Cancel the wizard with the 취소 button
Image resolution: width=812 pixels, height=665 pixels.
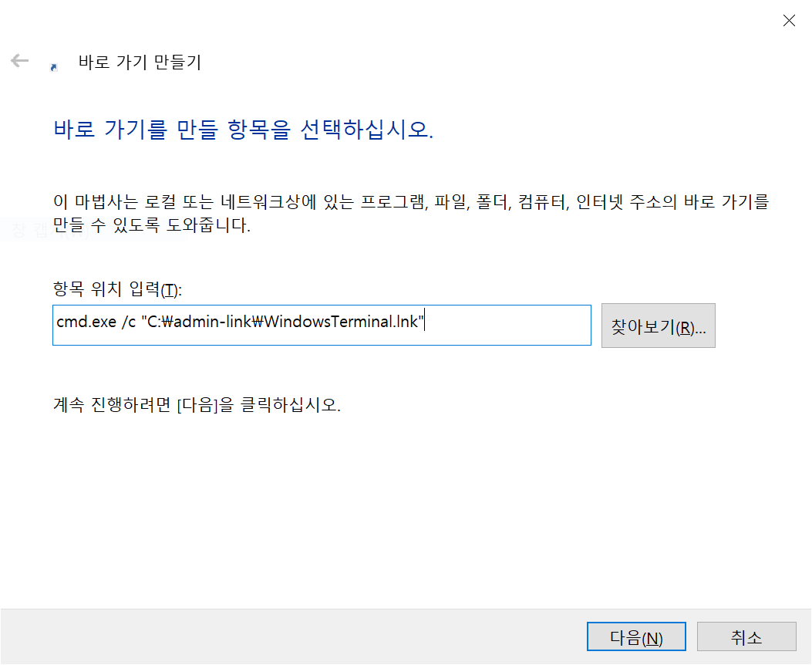746,637
